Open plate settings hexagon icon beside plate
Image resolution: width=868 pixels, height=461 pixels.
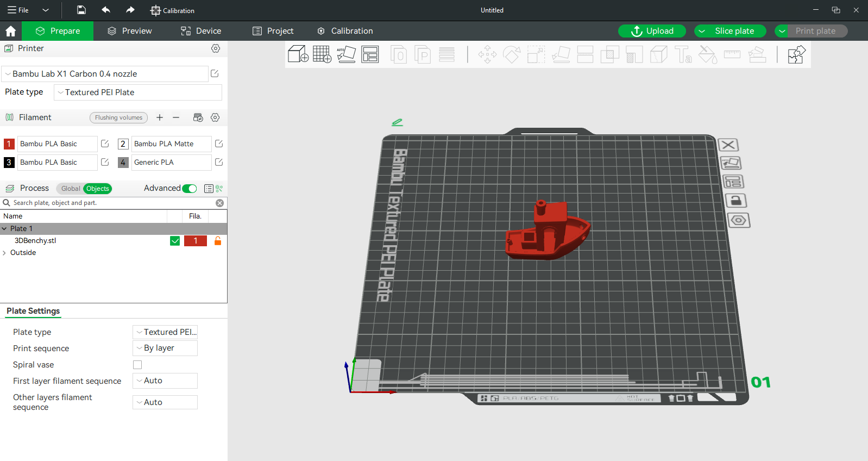[x=739, y=220]
